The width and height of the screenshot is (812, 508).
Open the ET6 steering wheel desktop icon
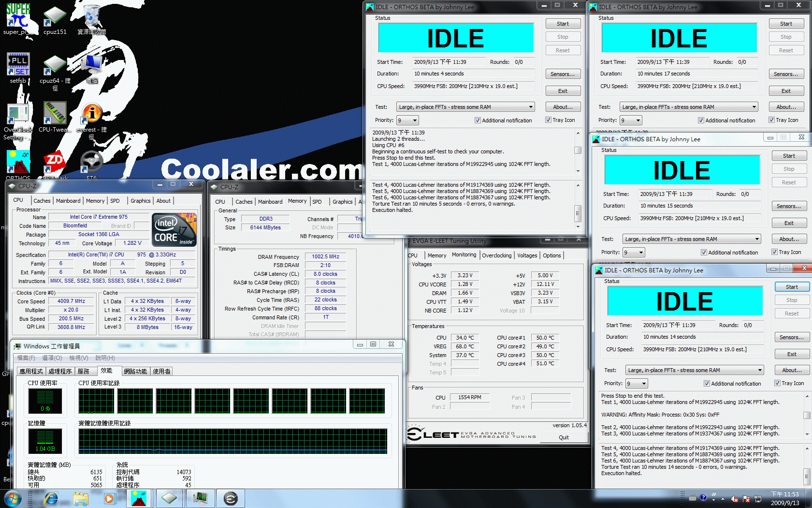(x=91, y=164)
